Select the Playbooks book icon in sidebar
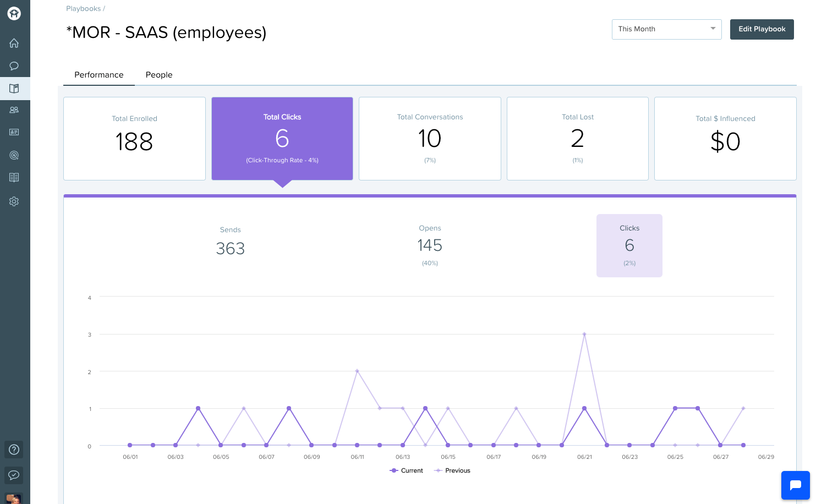This screenshot has width=816, height=504. pyautogui.click(x=14, y=88)
